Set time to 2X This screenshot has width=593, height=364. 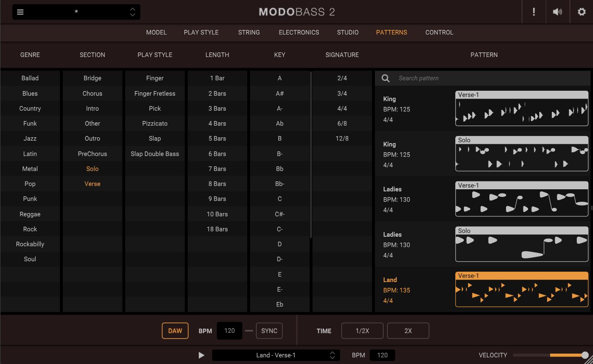pos(408,331)
